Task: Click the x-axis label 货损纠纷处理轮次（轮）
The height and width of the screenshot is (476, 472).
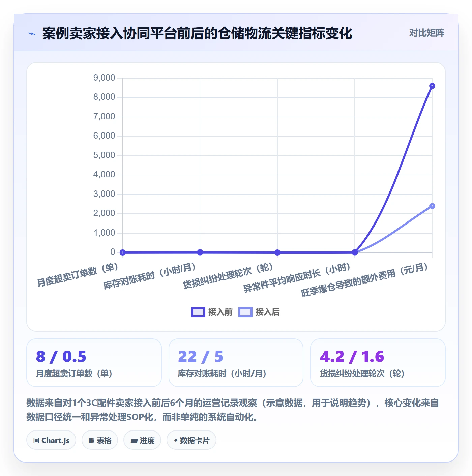Action: click(x=228, y=276)
